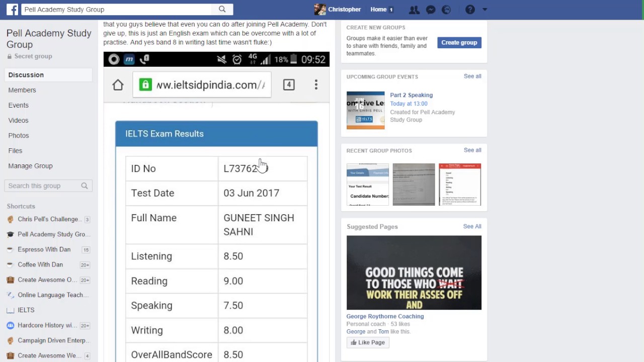This screenshot has width=644, height=362.
Task: Open the Members section
Action: [x=22, y=90]
